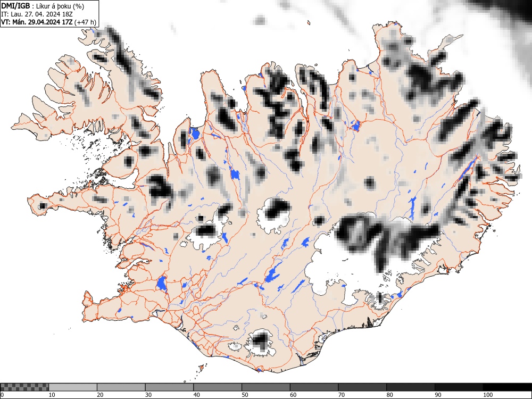Click the legend swatch between 50 and 60
Image resolution: width=532 pixels, height=399 pixels.
tap(265, 387)
